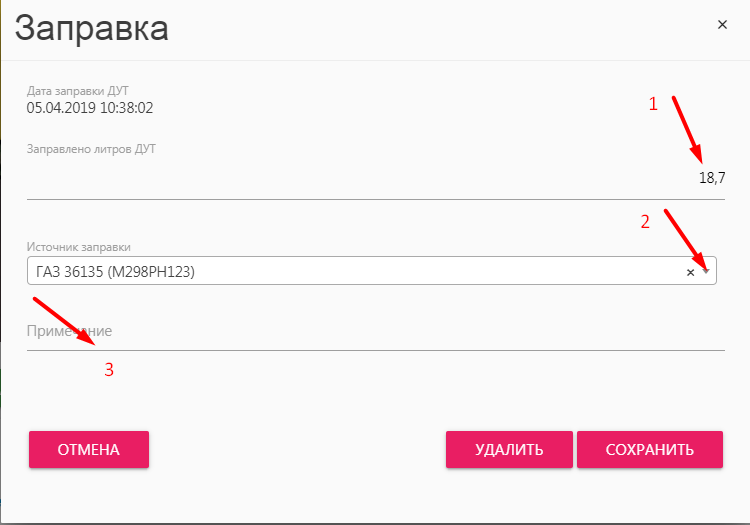Screen dimensions: 750x525
Task: Click the red arrow over the Примечание field
Action: [64, 321]
